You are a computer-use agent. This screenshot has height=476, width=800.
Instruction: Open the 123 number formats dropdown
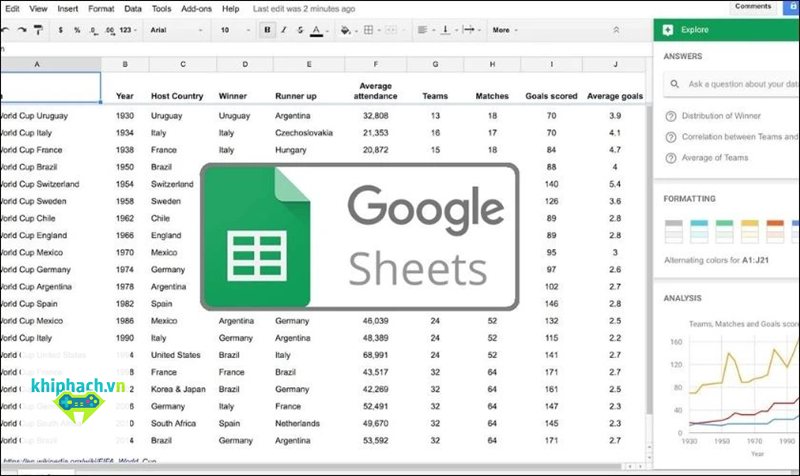[x=128, y=30]
